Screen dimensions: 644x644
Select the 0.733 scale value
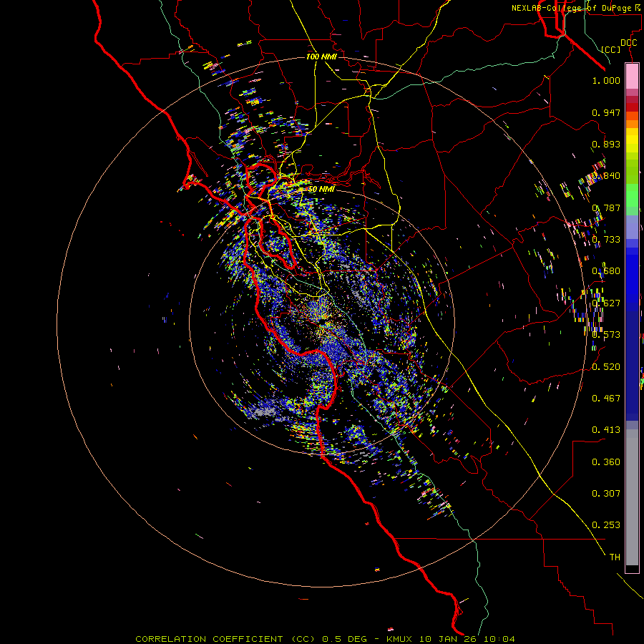coord(606,240)
